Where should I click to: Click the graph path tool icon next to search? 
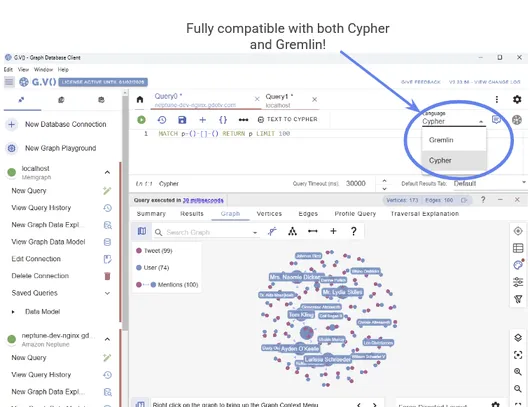click(272, 231)
